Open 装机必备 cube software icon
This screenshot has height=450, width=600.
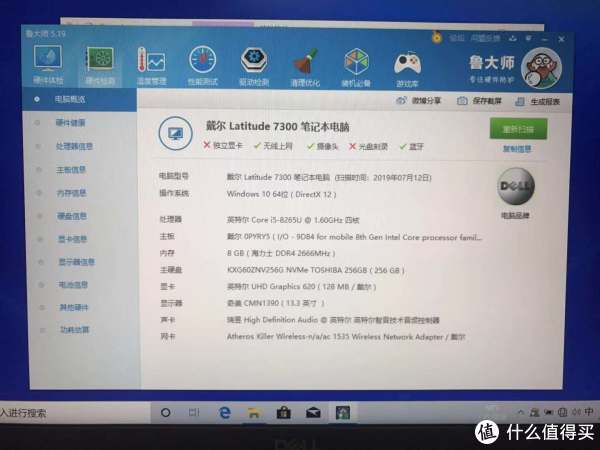356,67
